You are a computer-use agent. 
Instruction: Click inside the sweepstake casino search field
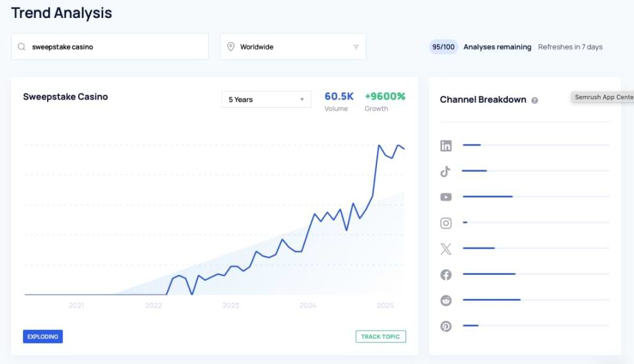[110, 46]
